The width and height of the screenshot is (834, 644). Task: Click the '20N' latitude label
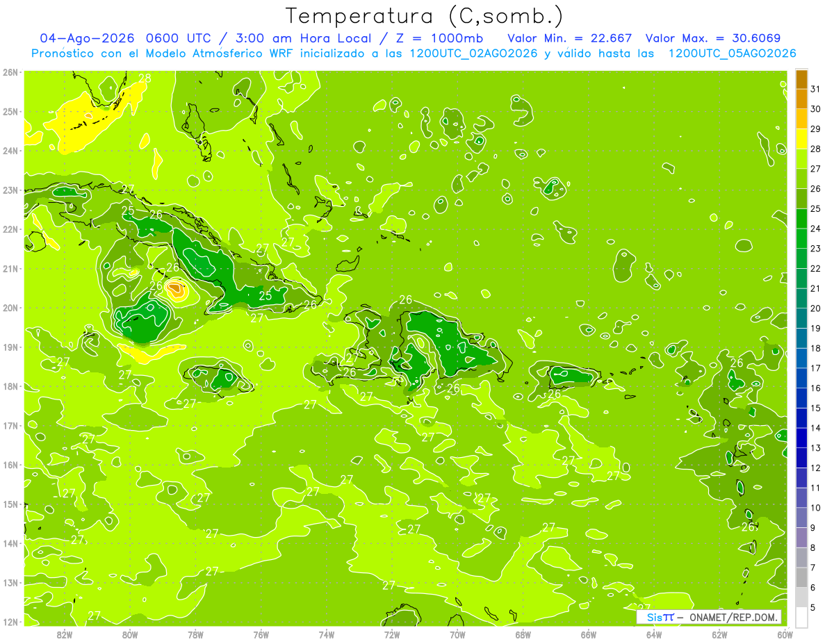(10, 308)
